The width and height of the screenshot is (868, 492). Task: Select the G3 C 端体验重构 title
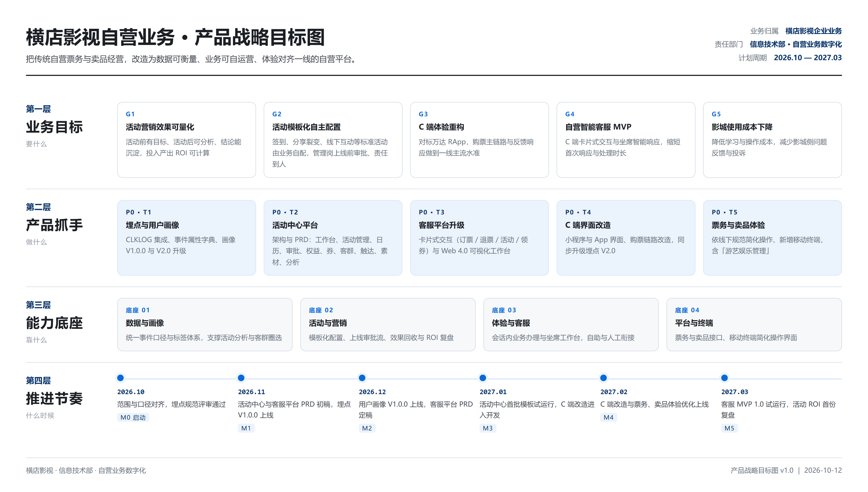441,127
